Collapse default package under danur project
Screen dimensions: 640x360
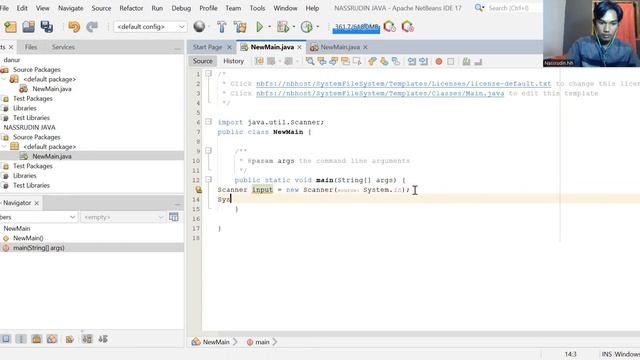pos(4,79)
